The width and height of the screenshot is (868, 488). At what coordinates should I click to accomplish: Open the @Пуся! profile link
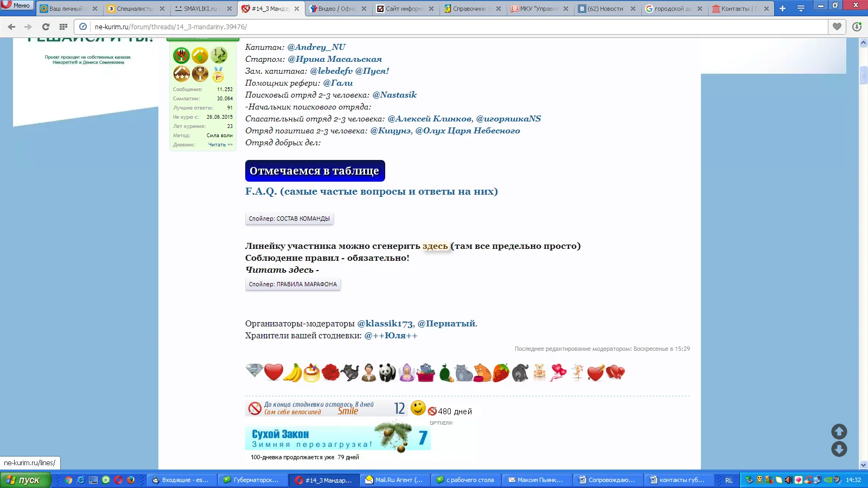point(372,71)
